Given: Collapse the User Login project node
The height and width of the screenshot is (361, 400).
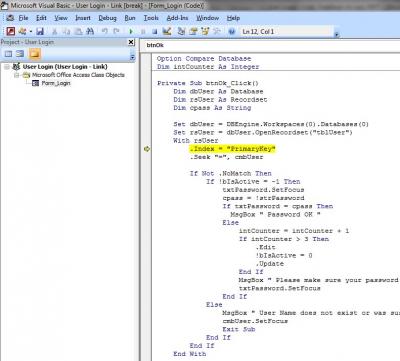Looking at the screenshot, I should (7, 67).
